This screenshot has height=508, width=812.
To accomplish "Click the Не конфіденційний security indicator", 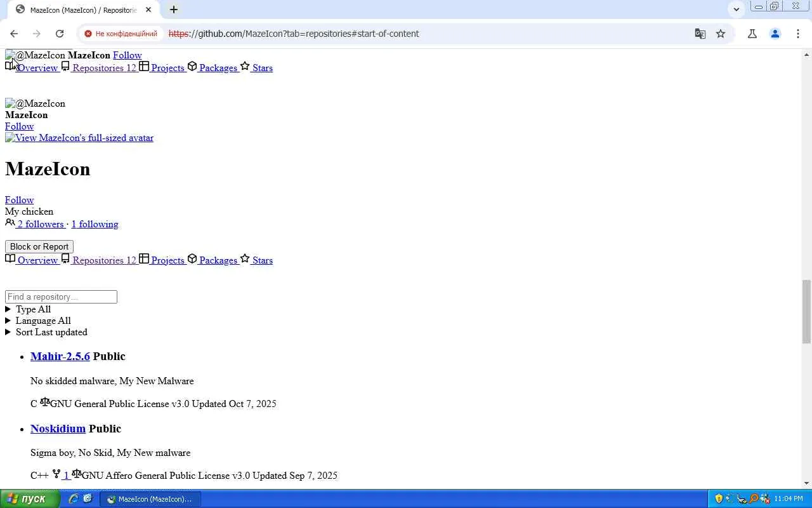I will (121, 34).
